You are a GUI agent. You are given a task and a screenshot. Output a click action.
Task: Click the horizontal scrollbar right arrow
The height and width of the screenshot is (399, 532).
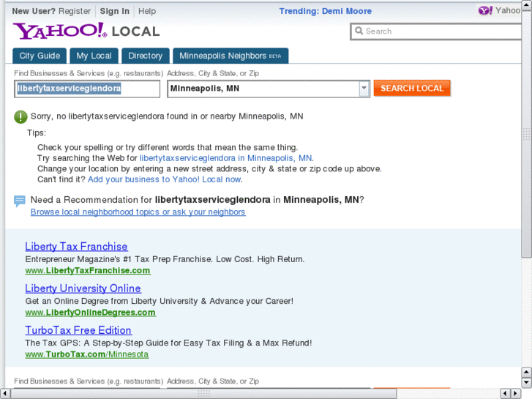pyautogui.click(x=516, y=394)
